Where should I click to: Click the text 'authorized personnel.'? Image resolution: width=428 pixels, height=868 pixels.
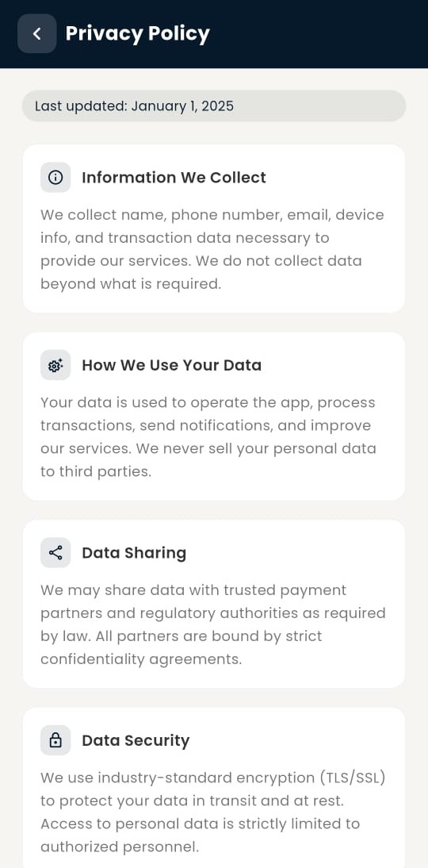coord(120,847)
